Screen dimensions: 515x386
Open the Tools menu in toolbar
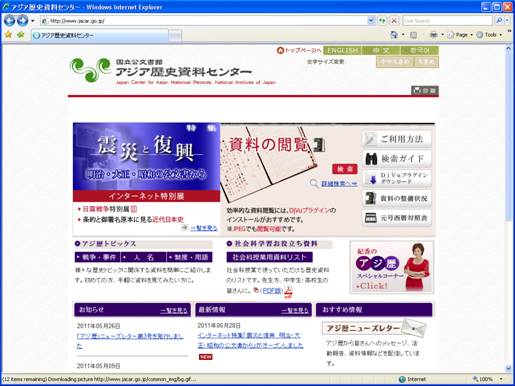tap(489, 35)
